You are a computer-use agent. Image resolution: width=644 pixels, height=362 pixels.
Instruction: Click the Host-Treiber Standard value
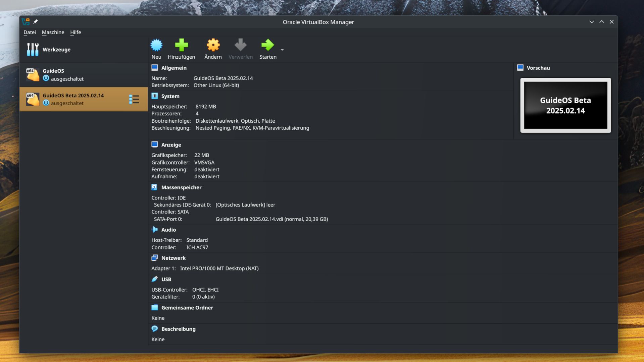197,240
